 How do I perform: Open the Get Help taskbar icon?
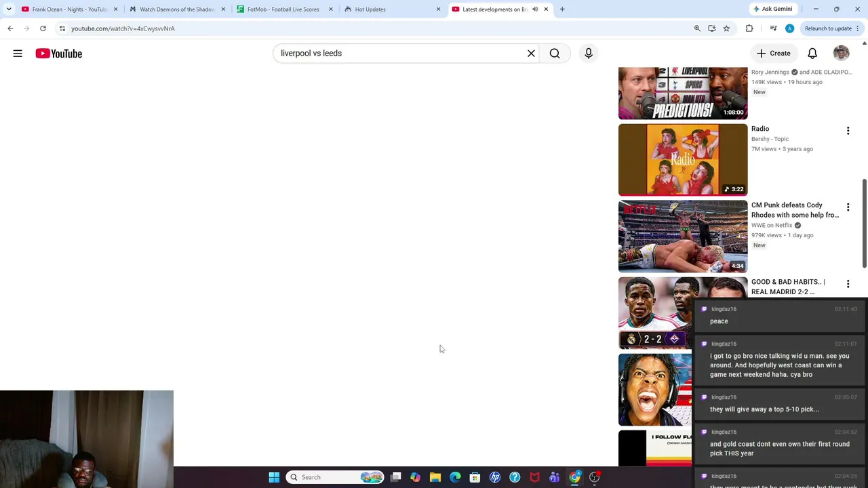(x=515, y=477)
